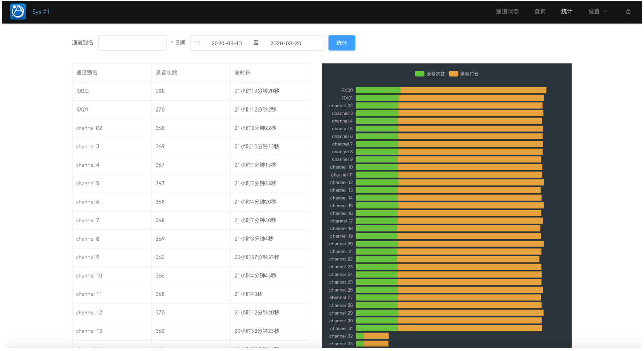Click the 录音次数 column header
This screenshot has width=644, height=351.
(166, 73)
